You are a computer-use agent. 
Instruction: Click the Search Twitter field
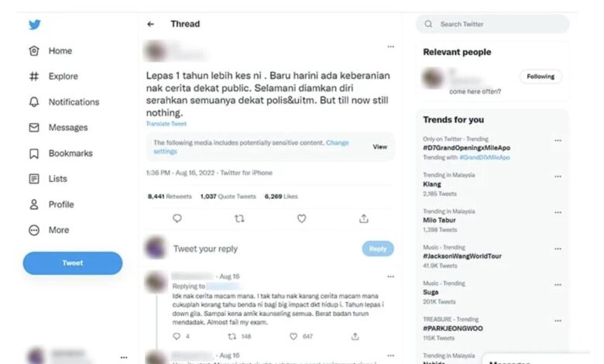pos(492,24)
